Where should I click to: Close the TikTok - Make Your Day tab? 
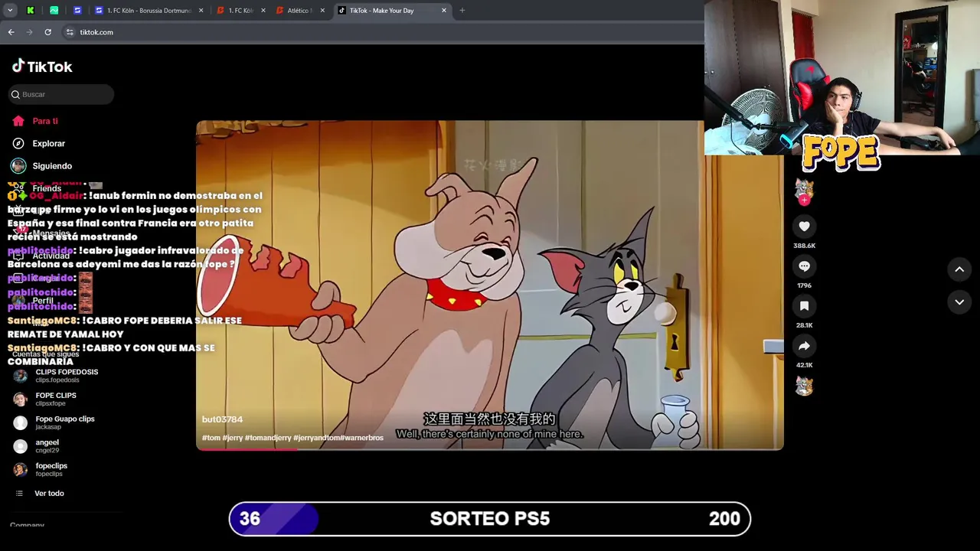[444, 11]
